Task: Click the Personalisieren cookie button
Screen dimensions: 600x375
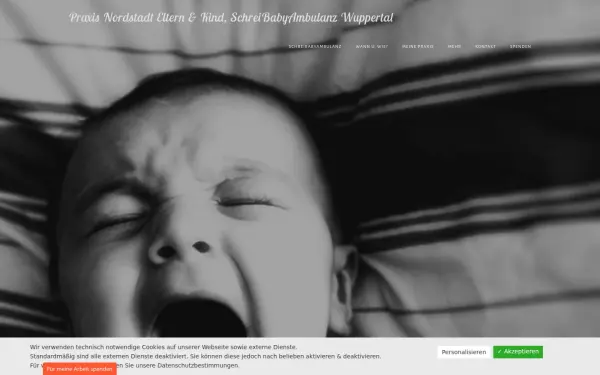Action: pyautogui.click(x=464, y=352)
